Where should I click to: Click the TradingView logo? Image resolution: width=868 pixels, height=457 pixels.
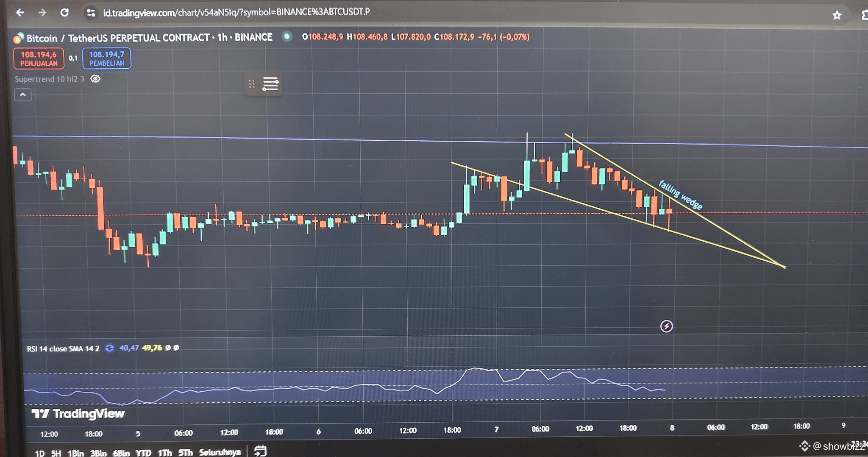pos(78,413)
